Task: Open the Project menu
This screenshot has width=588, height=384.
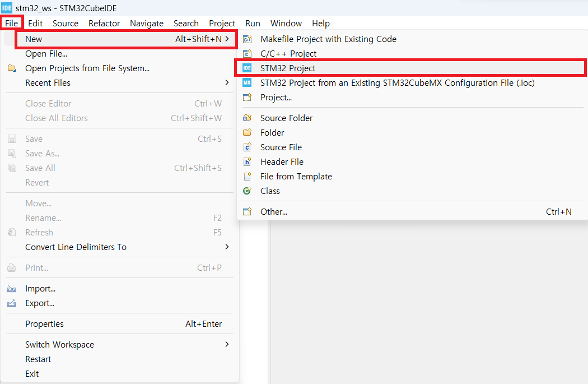Action: [222, 24]
